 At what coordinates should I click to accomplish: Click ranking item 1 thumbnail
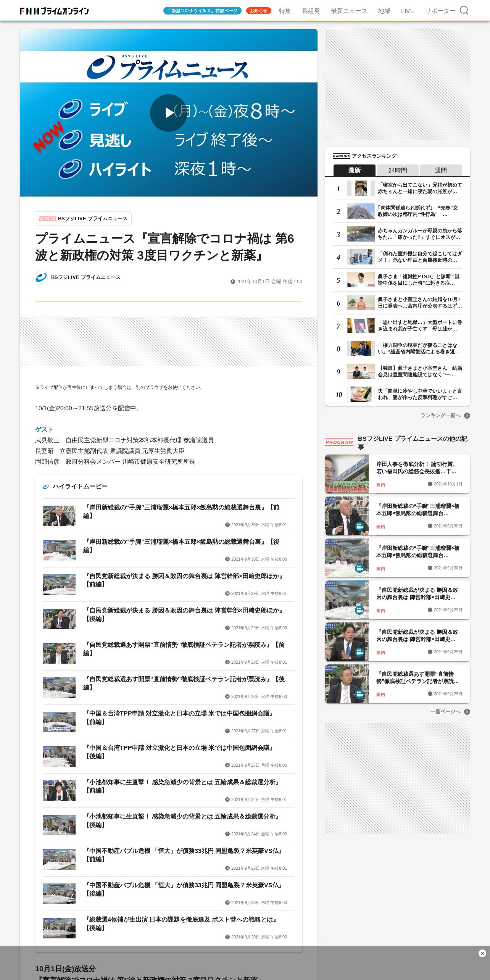tap(361, 188)
